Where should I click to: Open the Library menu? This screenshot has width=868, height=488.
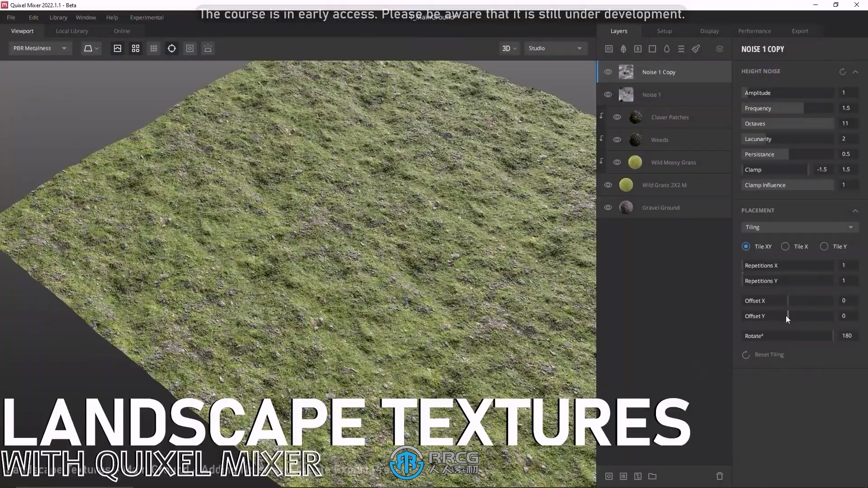pyautogui.click(x=58, y=17)
